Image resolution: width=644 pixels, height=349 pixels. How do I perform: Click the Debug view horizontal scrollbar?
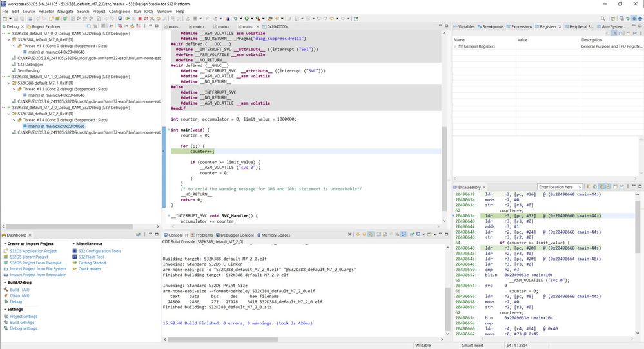tap(70, 226)
